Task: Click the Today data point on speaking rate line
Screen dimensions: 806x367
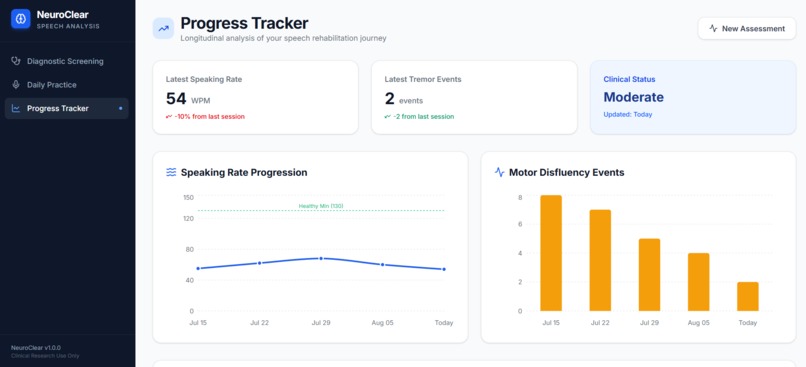Action: [444, 269]
